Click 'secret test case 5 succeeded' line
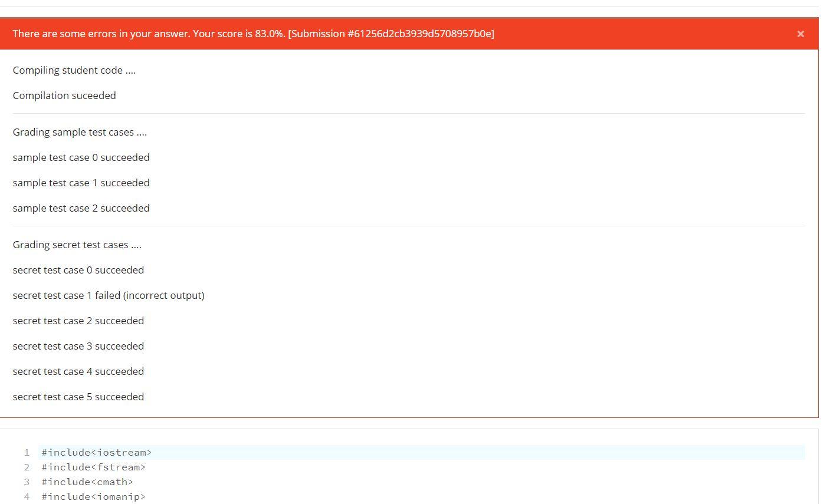Image resolution: width=830 pixels, height=504 pixels. pos(78,397)
